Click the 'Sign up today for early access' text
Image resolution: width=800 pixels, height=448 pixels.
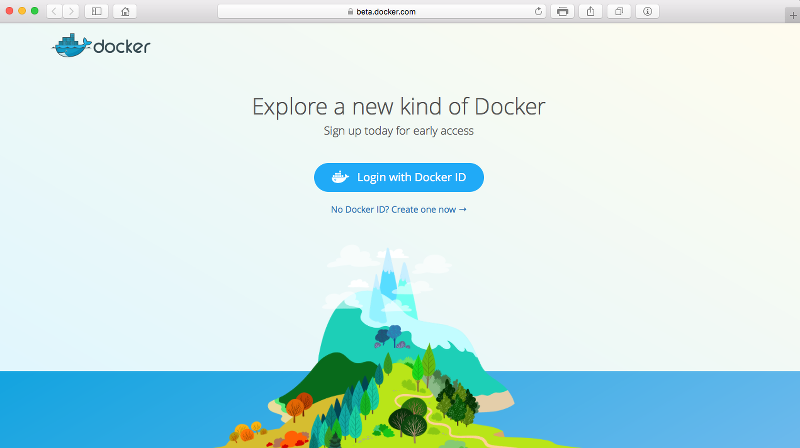click(x=398, y=131)
